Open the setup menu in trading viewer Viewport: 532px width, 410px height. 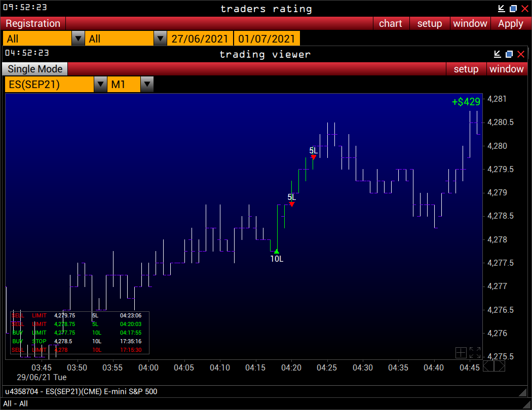click(x=466, y=69)
